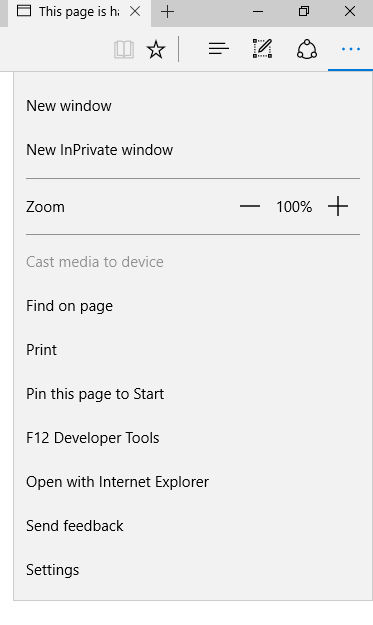Close the current tab
Screen dimensions: 373x625
[x=135, y=12]
